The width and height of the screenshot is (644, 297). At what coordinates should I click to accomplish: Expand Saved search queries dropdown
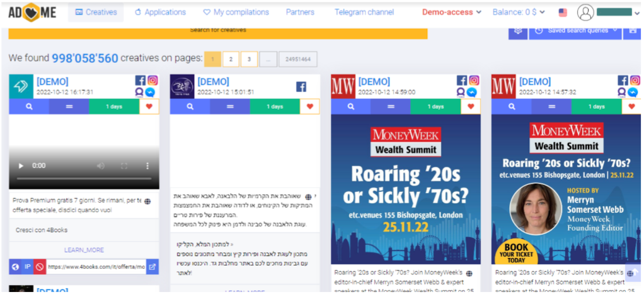coord(575,33)
